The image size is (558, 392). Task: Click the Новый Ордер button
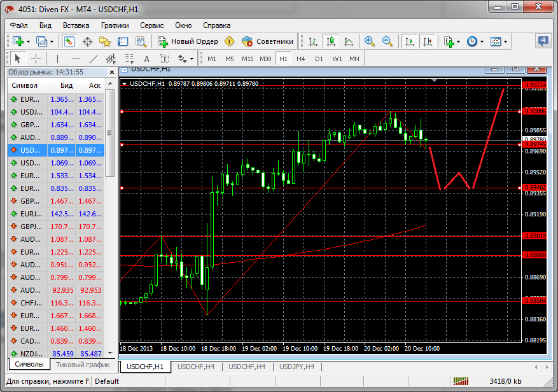(x=188, y=41)
